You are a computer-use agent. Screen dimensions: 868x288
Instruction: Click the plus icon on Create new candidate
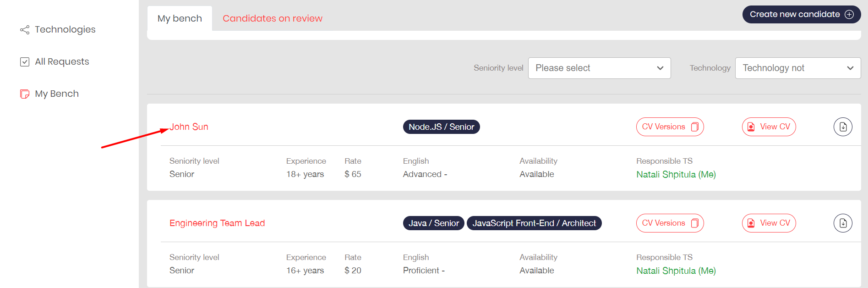(849, 14)
